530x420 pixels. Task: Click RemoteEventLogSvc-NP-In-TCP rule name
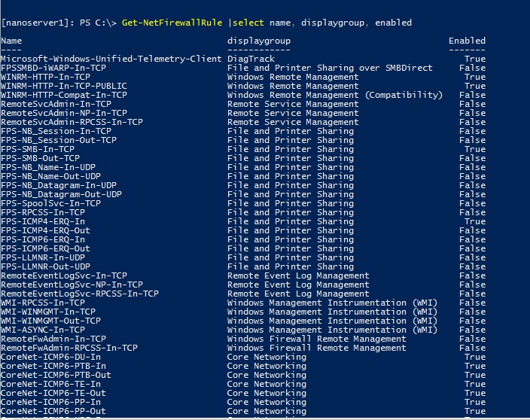pos(72,285)
